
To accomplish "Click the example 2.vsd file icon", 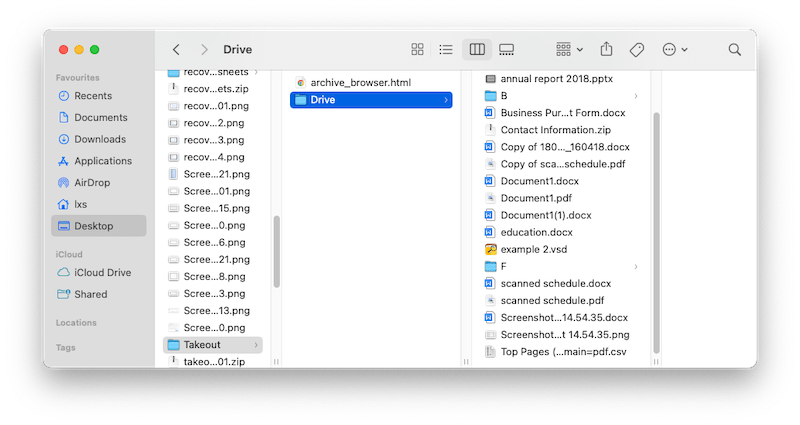I will [x=490, y=249].
